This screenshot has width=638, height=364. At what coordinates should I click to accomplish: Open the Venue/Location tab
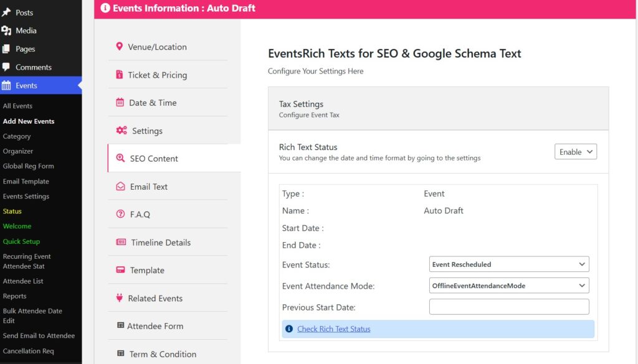(x=168, y=47)
